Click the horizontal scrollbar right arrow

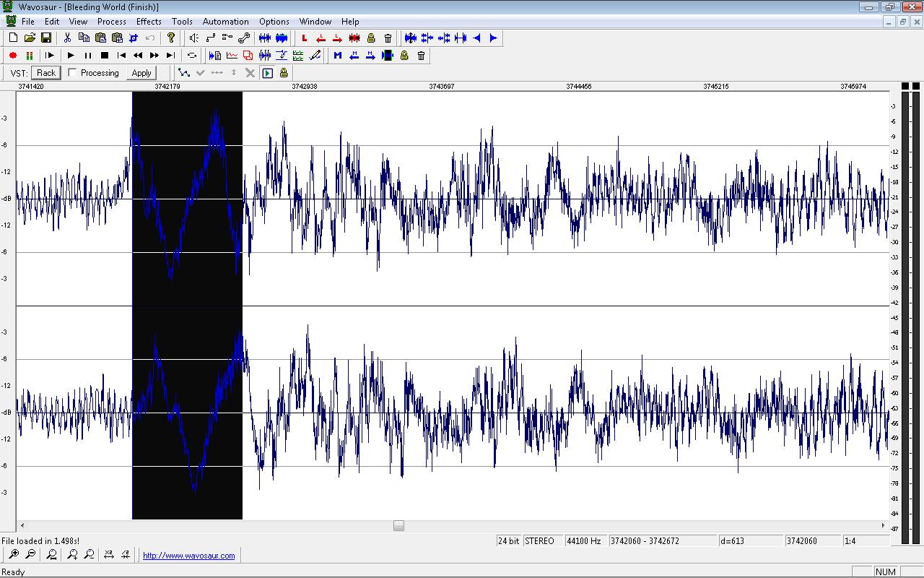click(883, 526)
